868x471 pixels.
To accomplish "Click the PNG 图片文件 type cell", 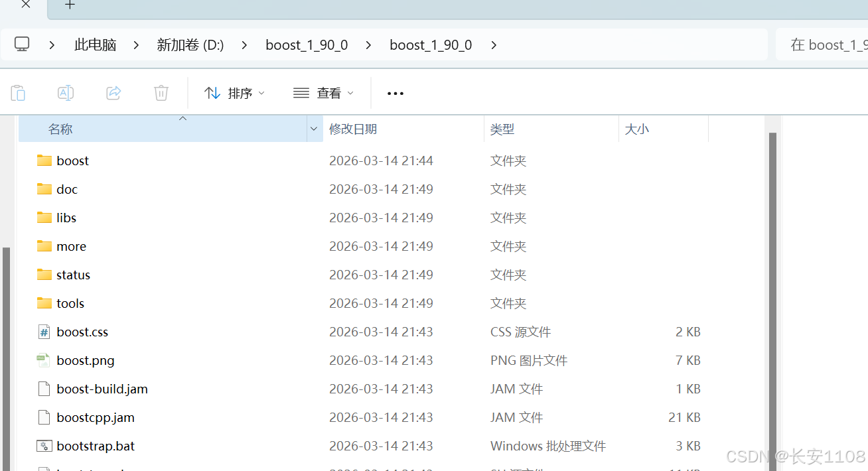I will pos(529,360).
